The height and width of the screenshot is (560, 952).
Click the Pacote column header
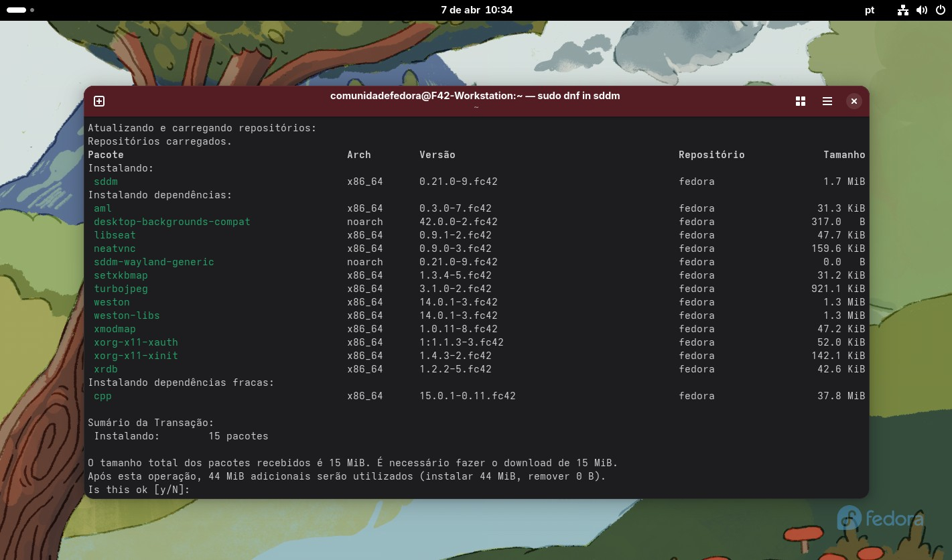tap(106, 155)
